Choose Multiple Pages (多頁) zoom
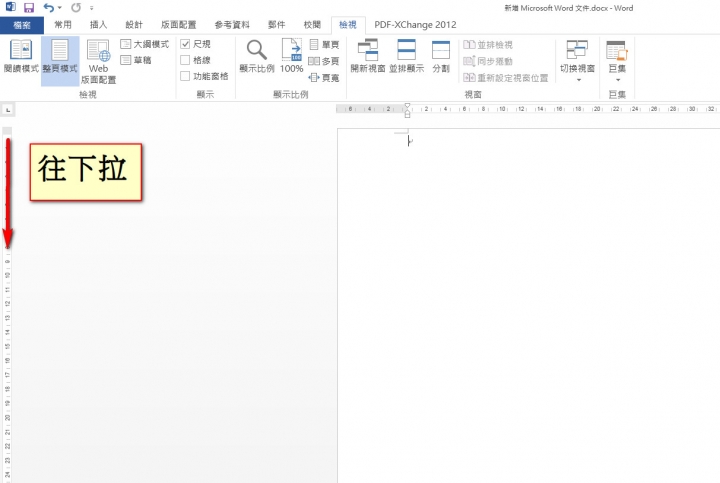Viewport: 720px width, 483px height. click(324, 61)
